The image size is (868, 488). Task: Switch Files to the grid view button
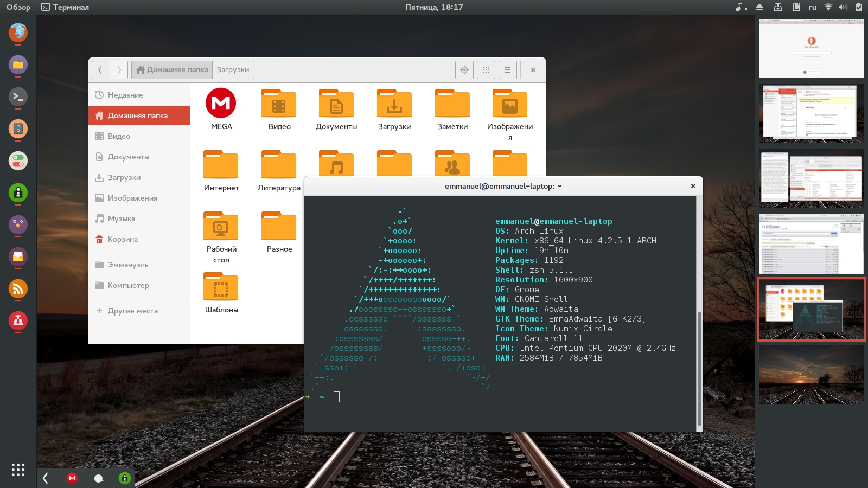coord(486,69)
